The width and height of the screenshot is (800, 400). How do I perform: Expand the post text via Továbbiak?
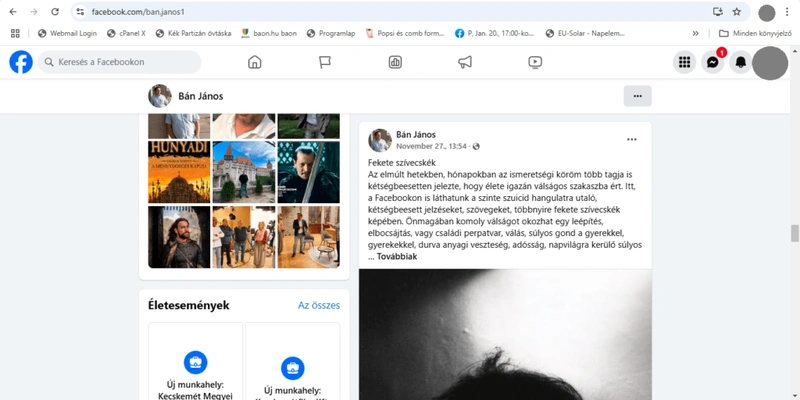[397, 257]
